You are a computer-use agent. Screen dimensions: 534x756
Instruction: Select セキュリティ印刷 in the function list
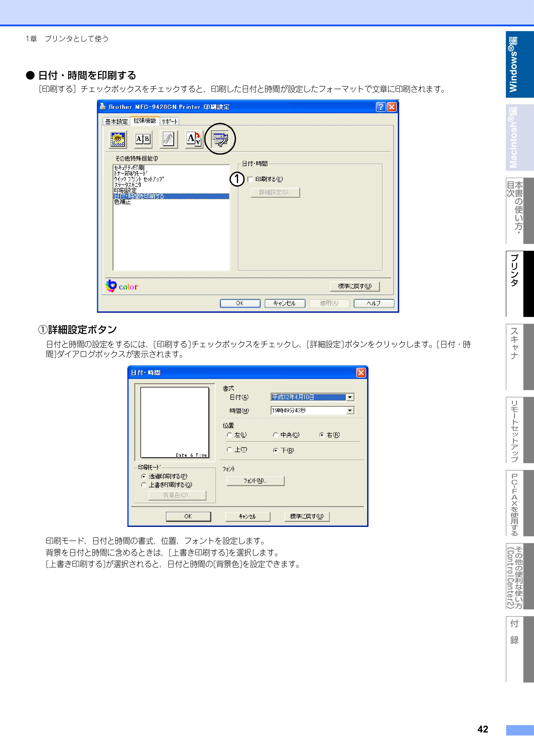[171, 168]
